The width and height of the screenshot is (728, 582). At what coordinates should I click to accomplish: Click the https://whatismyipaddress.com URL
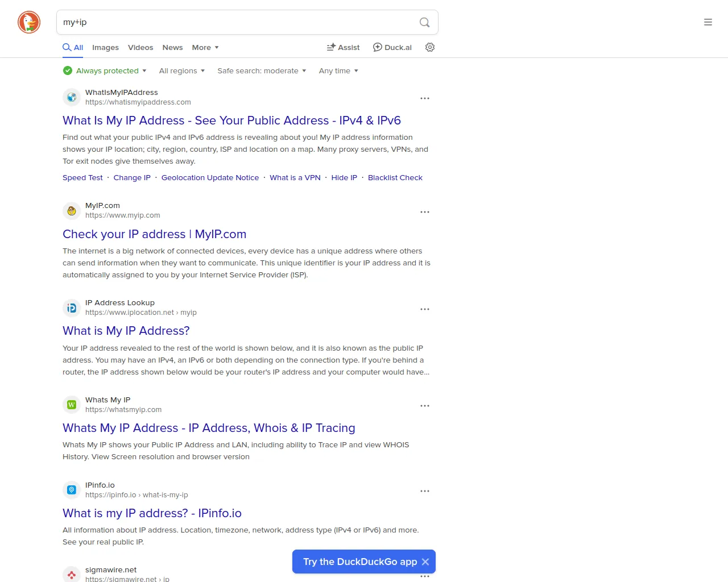pyautogui.click(x=138, y=102)
